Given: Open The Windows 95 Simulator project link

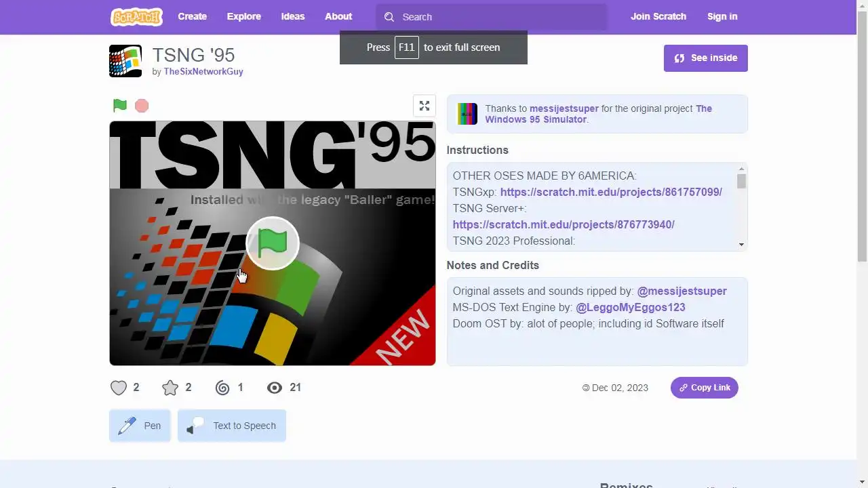Looking at the screenshot, I should 598,114.
